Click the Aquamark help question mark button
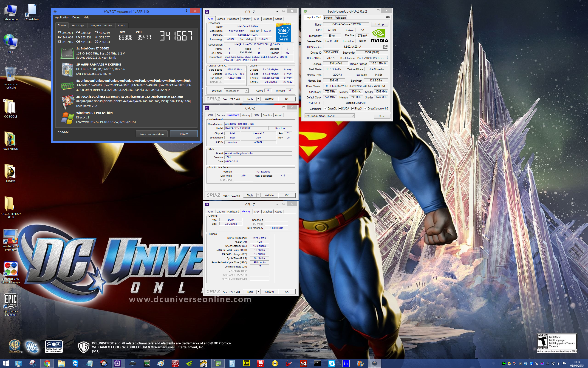Viewport: 588px width, 368px height. click(x=186, y=11)
